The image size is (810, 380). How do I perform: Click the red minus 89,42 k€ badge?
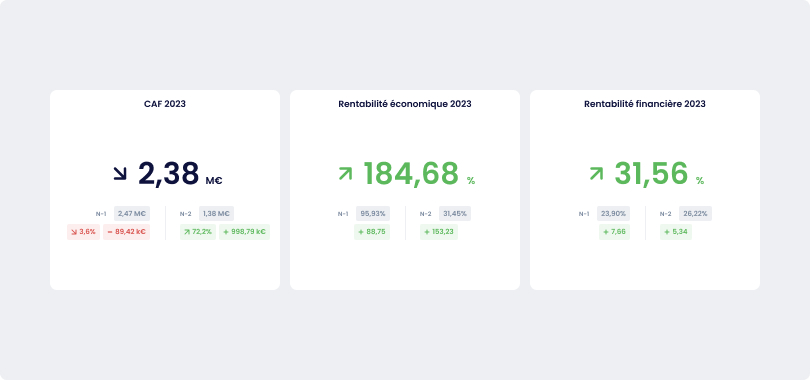point(127,232)
